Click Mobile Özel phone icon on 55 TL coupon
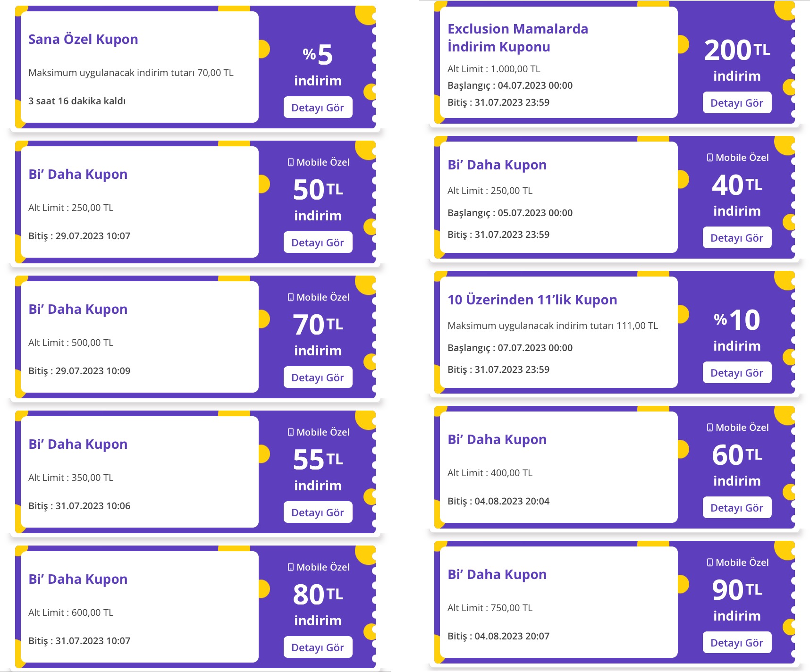Screen dimensions: 810x672 (x=291, y=432)
